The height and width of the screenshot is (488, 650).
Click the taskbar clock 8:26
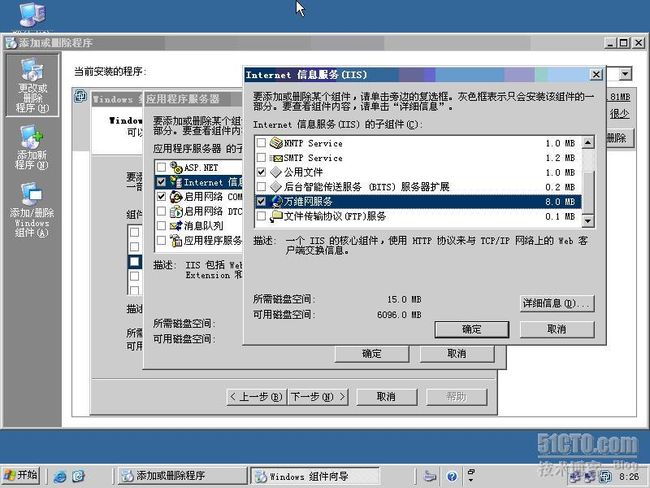[629, 477]
